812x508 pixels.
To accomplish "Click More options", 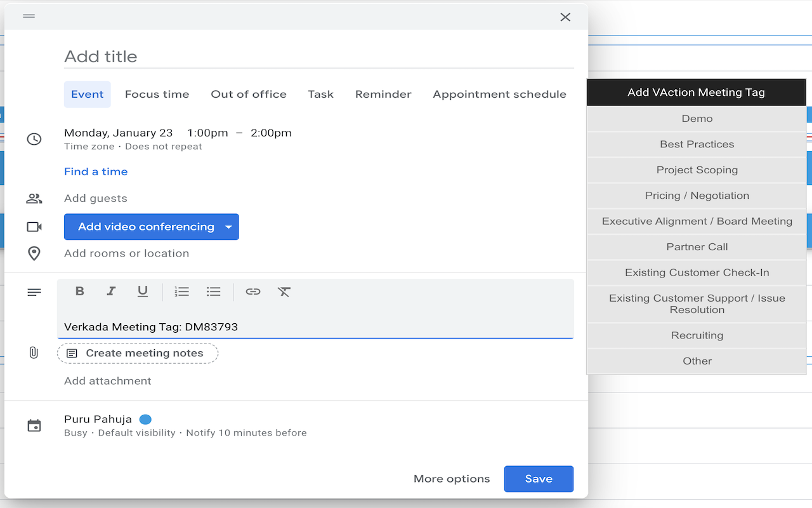I will [x=452, y=479].
